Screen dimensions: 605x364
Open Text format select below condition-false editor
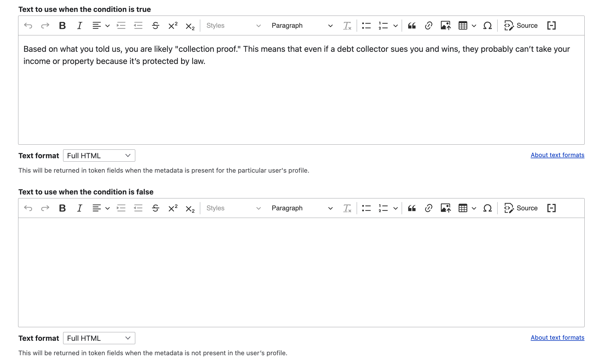click(x=99, y=338)
